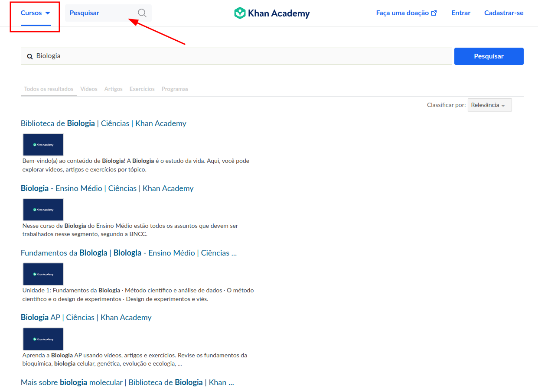Image resolution: width=538 pixels, height=392 pixels.
Task: Open the Relevância sort dropdown
Action: point(489,105)
